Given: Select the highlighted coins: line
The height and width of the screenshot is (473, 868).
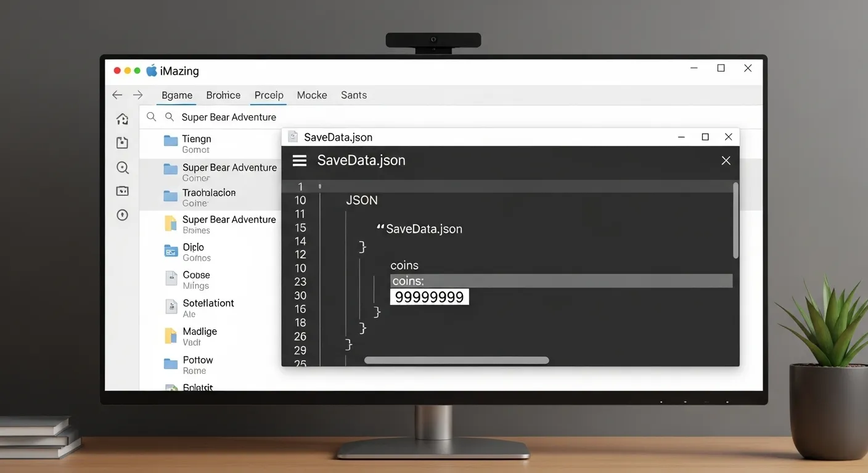Looking at the screenshot, I should click(561, 281).
